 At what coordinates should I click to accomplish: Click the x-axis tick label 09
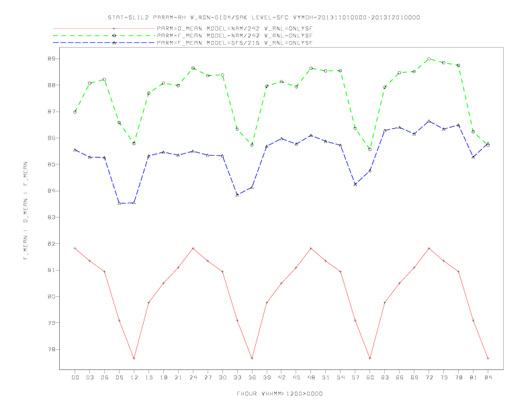pos(120,377)
